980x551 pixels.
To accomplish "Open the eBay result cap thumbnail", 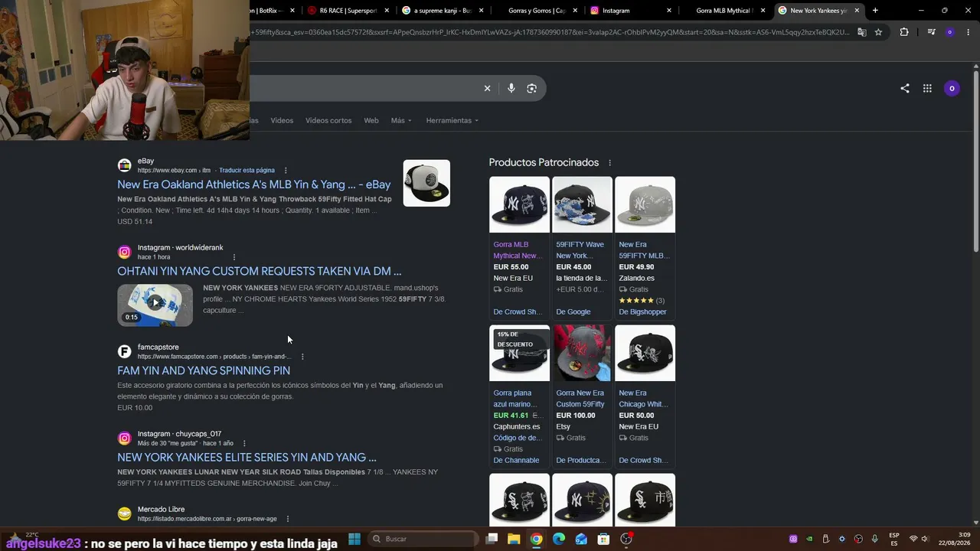I will point(426,183).
